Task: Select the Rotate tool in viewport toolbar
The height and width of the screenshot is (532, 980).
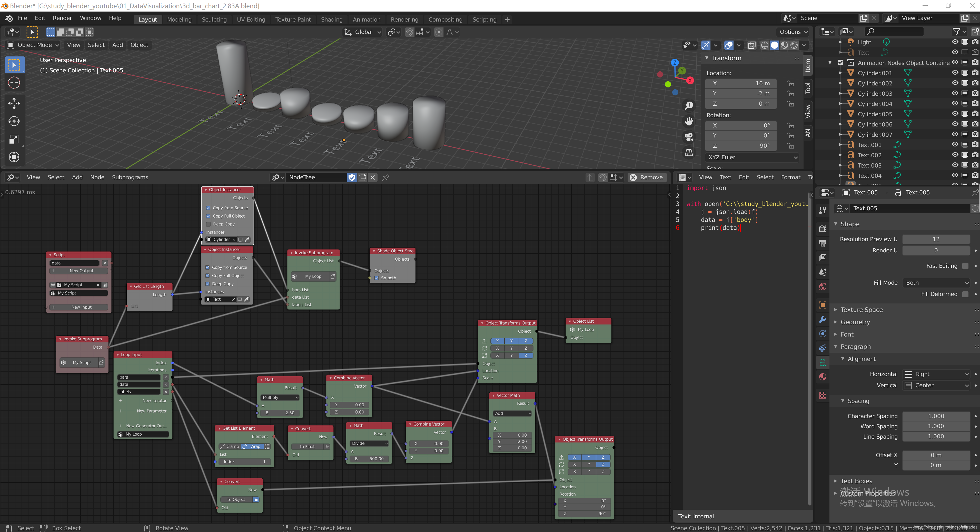Action: click(x=14, y=121)
